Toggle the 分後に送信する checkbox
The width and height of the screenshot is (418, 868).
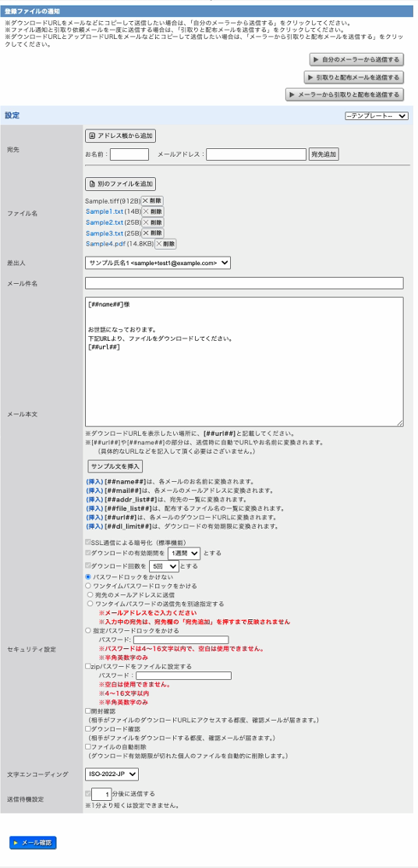click(x=88, y=793)
